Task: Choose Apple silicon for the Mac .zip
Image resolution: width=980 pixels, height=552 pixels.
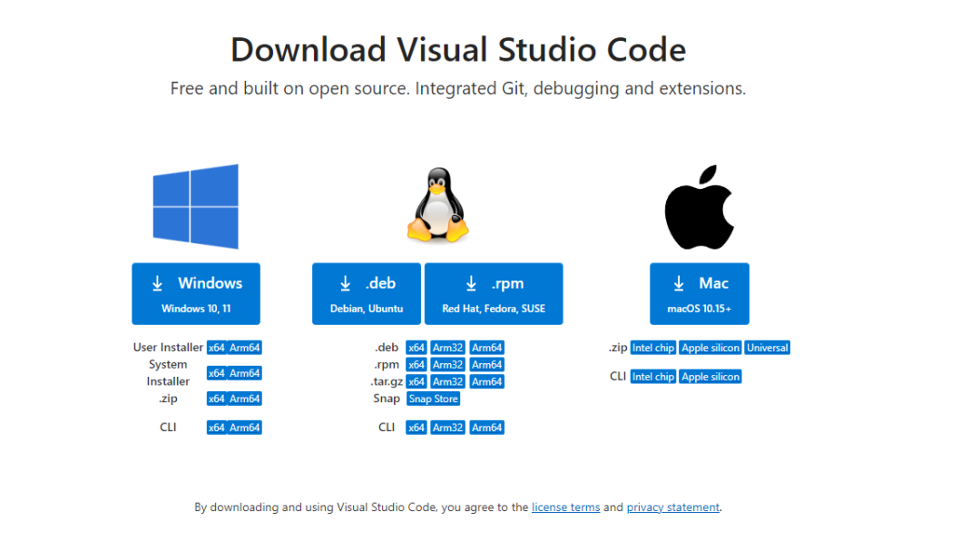Action: click(710, 348)
